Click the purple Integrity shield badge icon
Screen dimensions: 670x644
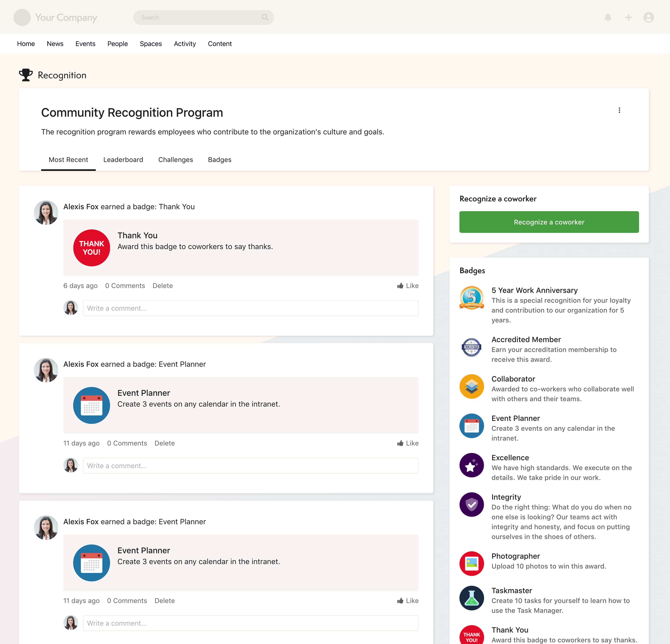[472, 504]
